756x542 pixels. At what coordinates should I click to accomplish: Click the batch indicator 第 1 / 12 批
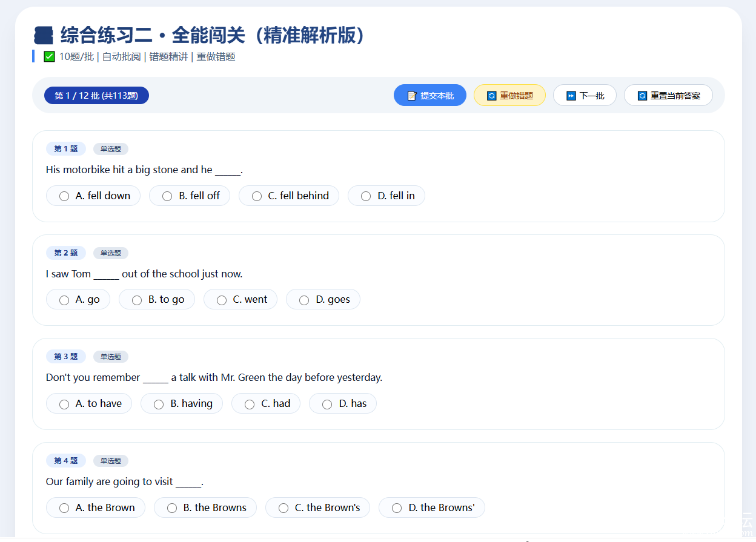pyautogui.click(x=96, y=96)
